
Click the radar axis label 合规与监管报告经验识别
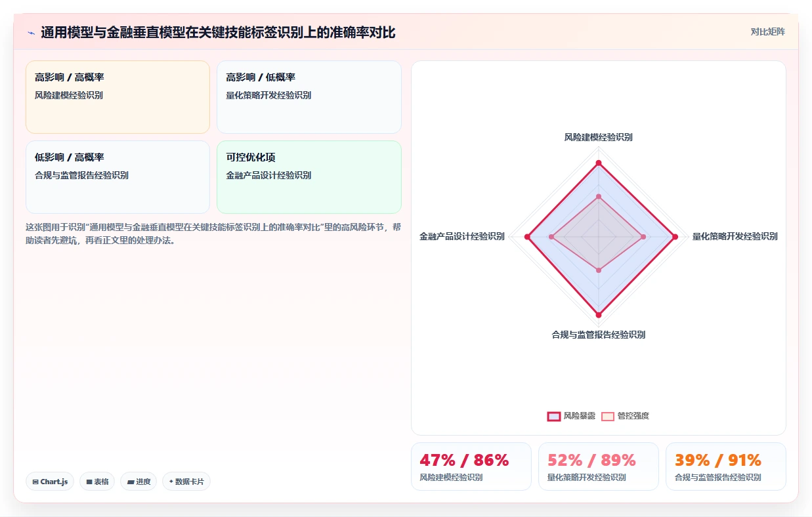point(598,335)
